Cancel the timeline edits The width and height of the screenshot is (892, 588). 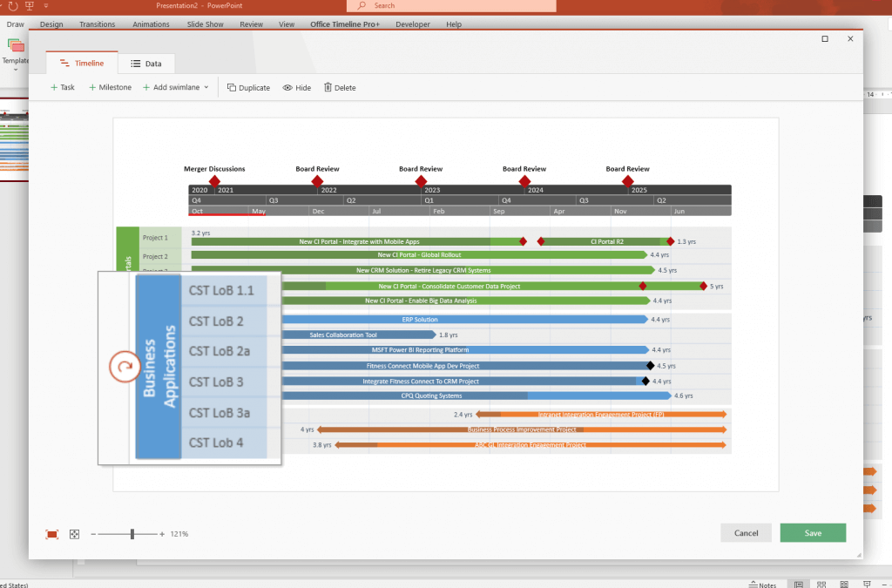point(746,532)
